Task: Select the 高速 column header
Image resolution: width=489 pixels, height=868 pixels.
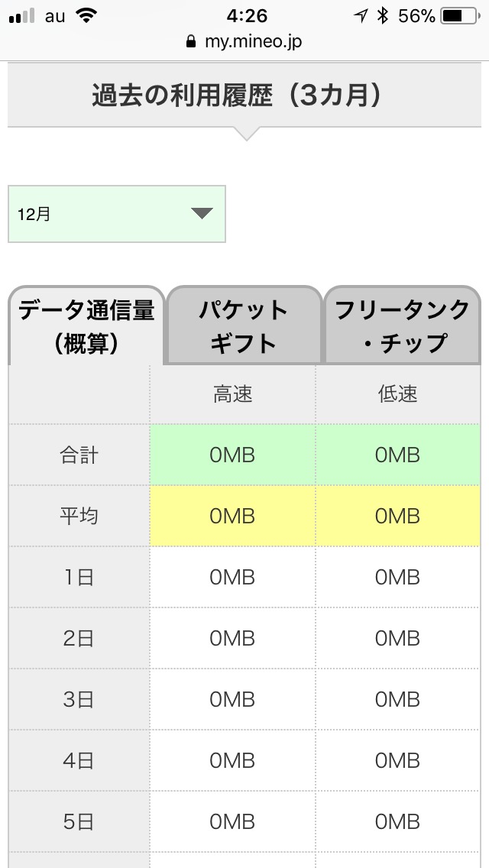Action: tap(232, 394)
